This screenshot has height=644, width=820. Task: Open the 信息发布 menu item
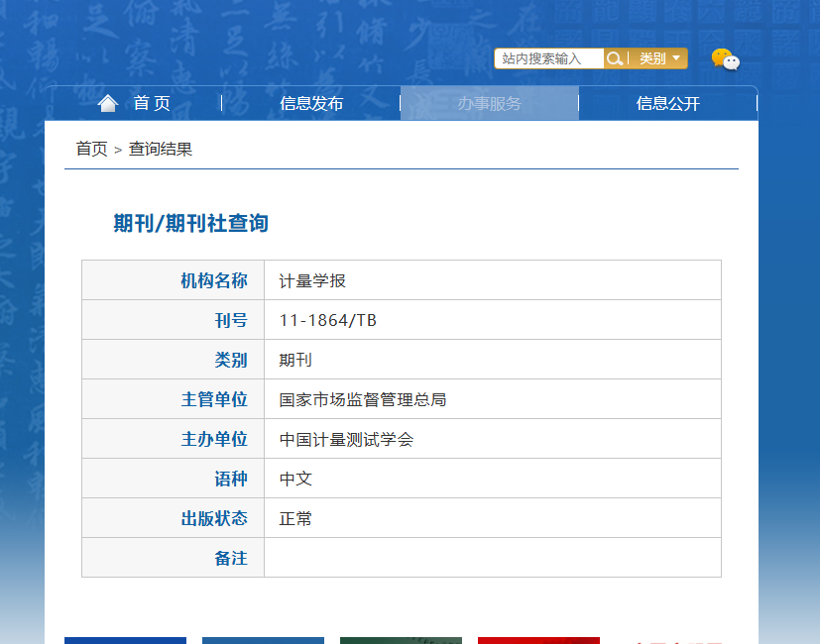click(311, 103)
